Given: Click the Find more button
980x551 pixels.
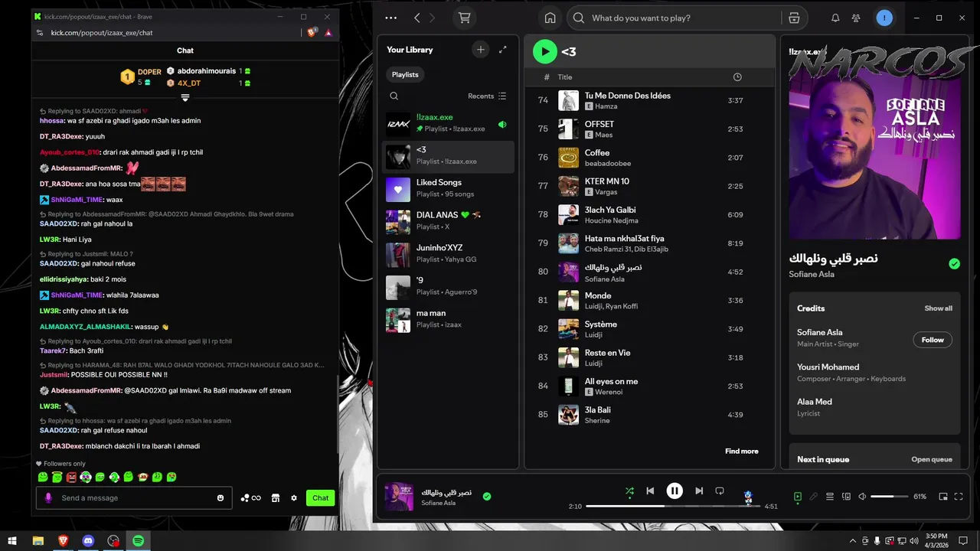Looking at the screenshot, I should point(742,452).
